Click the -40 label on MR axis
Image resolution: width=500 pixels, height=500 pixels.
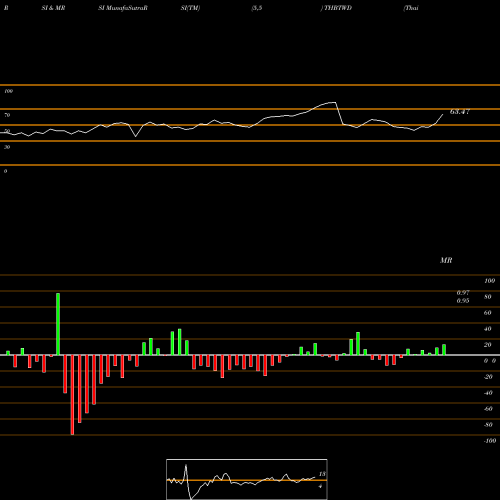click(x=488, y=393)
